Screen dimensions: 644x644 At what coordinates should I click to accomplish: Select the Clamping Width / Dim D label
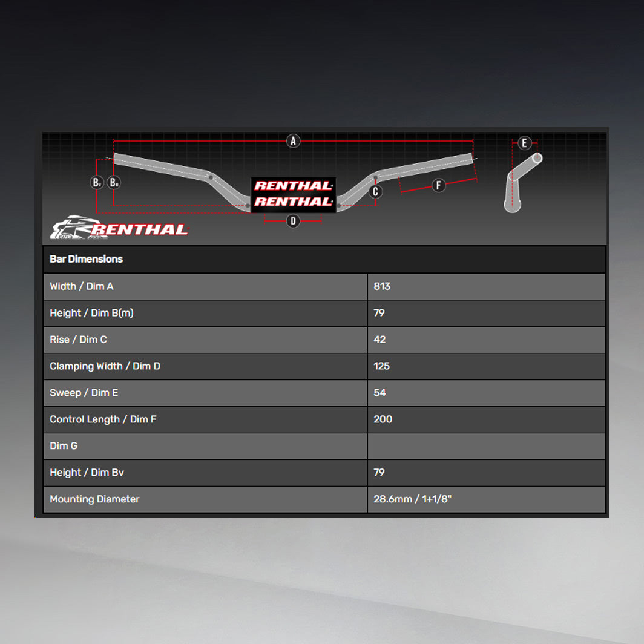pos(105,366)
